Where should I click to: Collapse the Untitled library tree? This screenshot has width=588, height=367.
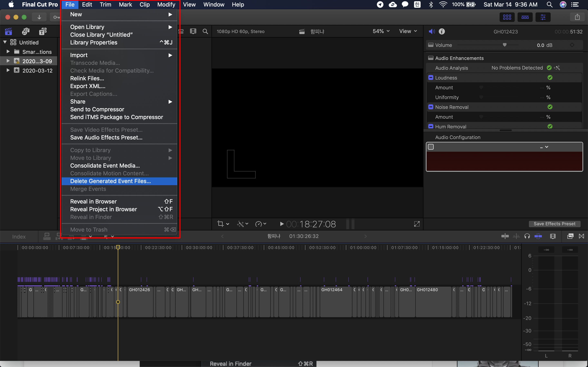(5, 42)
